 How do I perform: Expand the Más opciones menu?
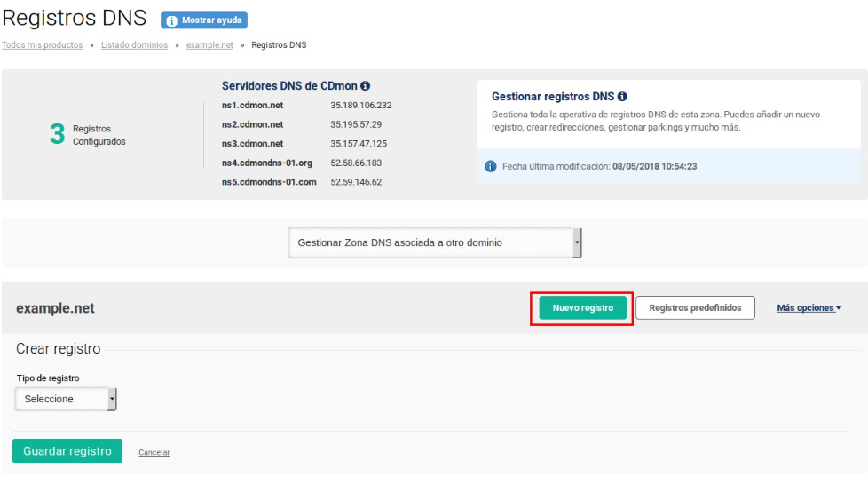click(x=809, y=308)
